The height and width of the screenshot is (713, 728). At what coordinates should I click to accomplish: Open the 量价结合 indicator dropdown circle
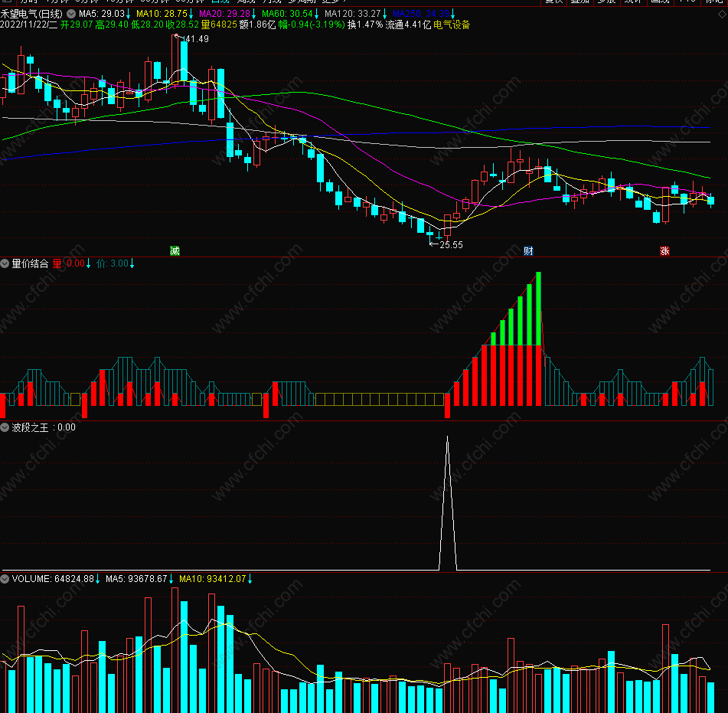click(5, 263)
